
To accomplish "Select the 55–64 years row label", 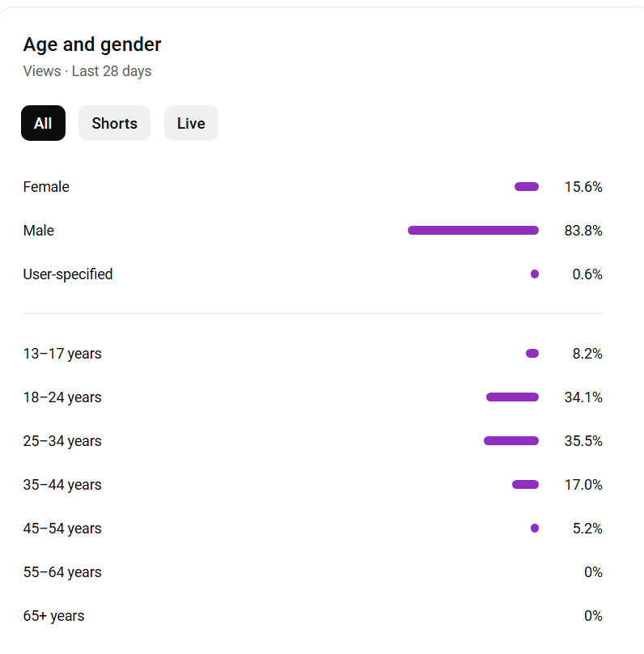I will coord(62,572).
